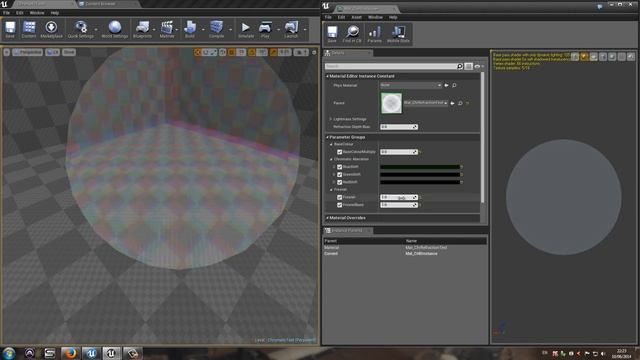Click the GreenShift colour bar

[x=420, y=175]
